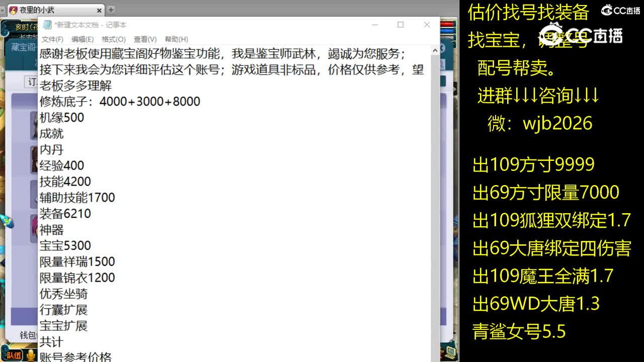644x362 pixels.
Task: Open a new tab with the plus button
Action: pos(111,10)
